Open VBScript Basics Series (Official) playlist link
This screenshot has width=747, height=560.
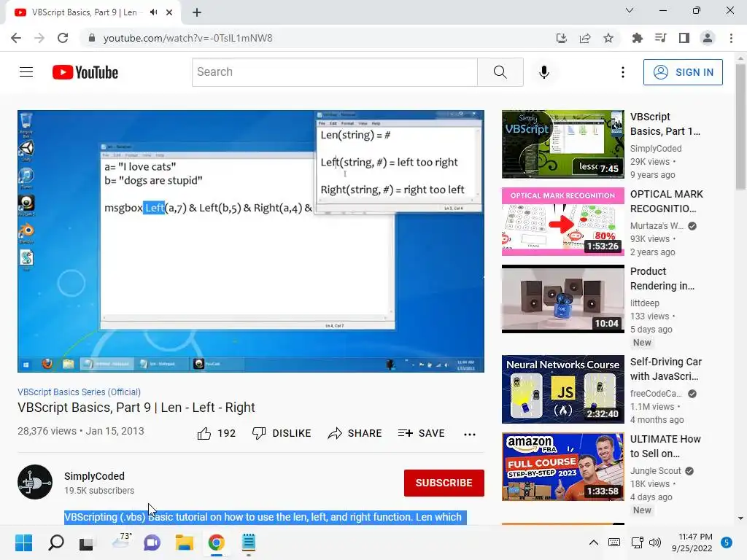tap(79, 392)
